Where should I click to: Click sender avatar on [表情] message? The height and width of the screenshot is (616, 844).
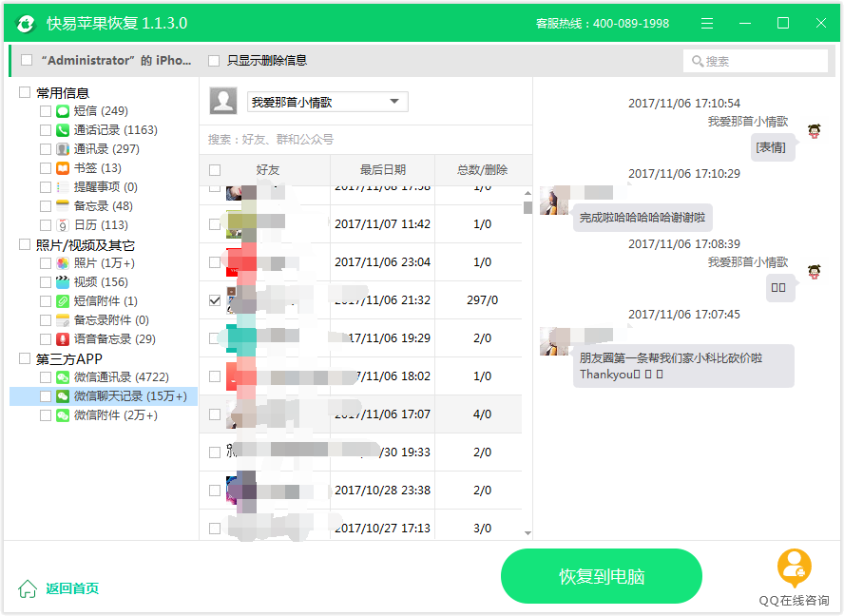coord(815,131)
